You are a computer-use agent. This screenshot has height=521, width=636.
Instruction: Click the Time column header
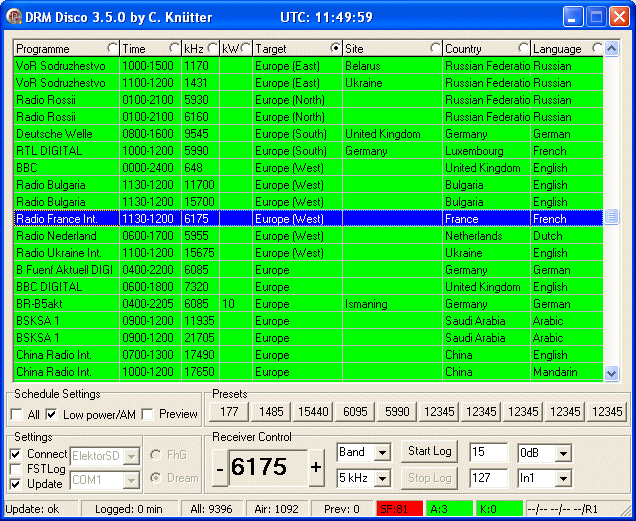coord(143,48)
